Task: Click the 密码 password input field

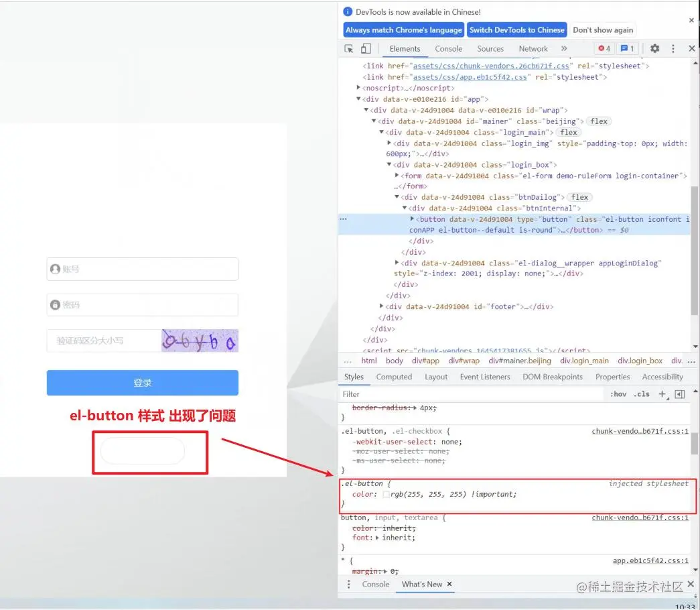Action: click(x=143, y=305)
